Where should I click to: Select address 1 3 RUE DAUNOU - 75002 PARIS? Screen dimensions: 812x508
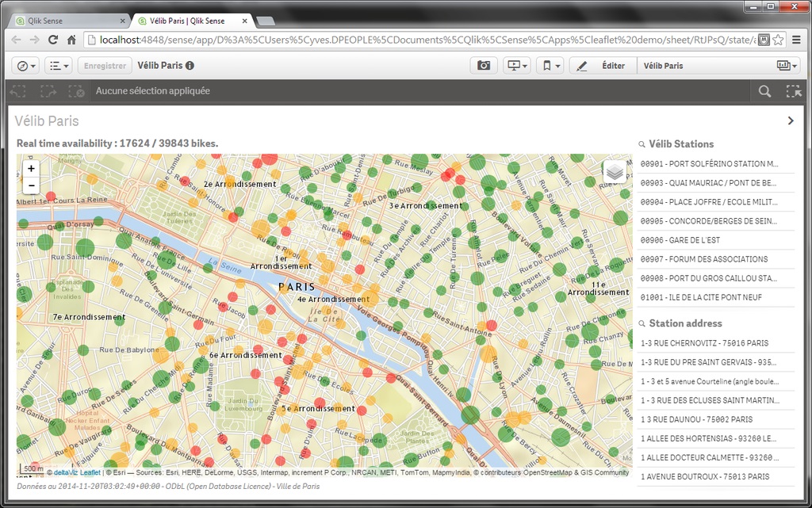tap(716, 419)
